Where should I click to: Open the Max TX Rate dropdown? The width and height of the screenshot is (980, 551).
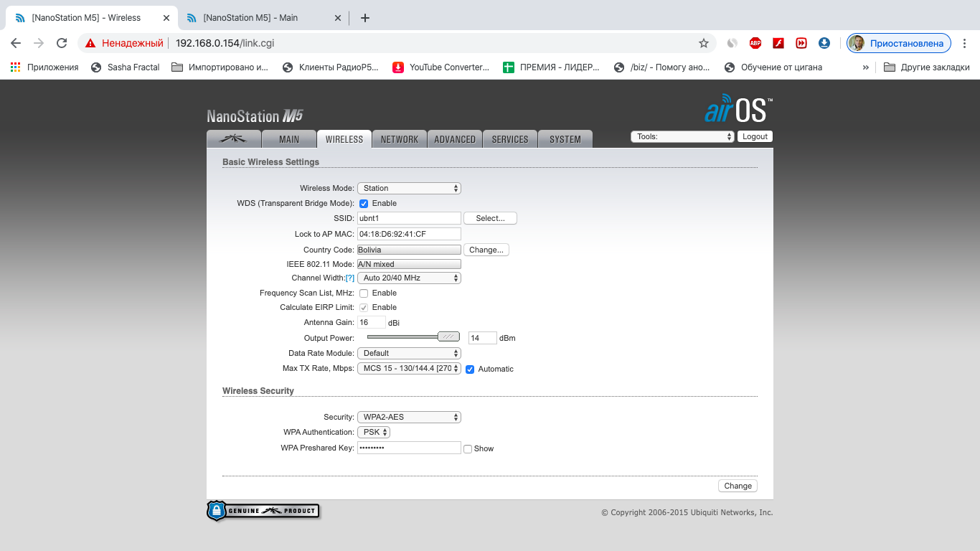pyautogui.click(x=409, y=368)
